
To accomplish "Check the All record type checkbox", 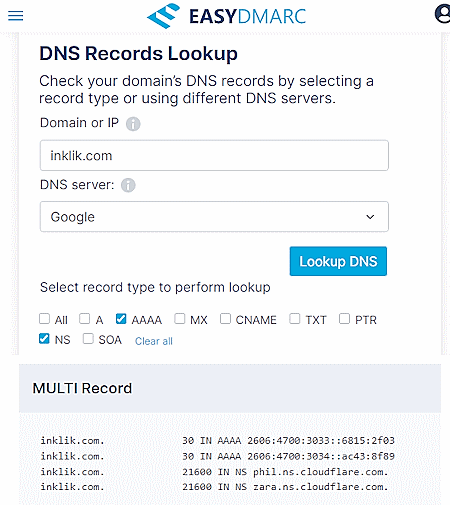I will [44, 319].
